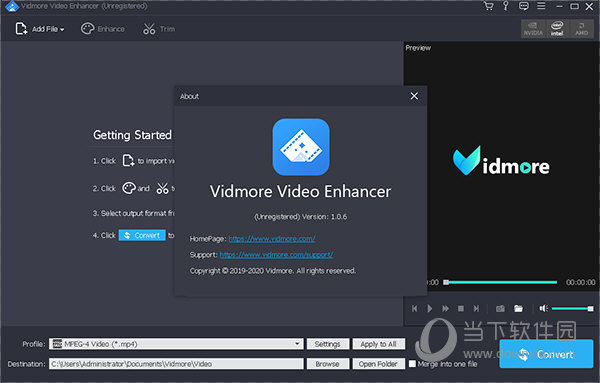
Task: Toggle NVIDIA acceleration icon
Action: coord(533,29)
